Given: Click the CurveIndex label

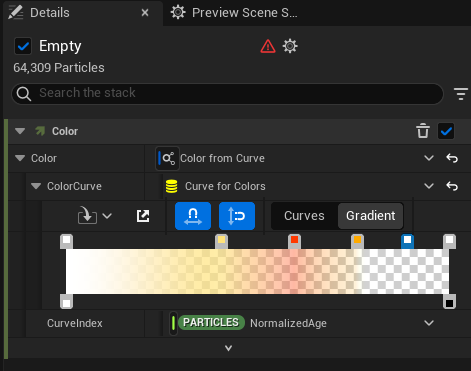Looking at the screenshot, I should 75,323.
